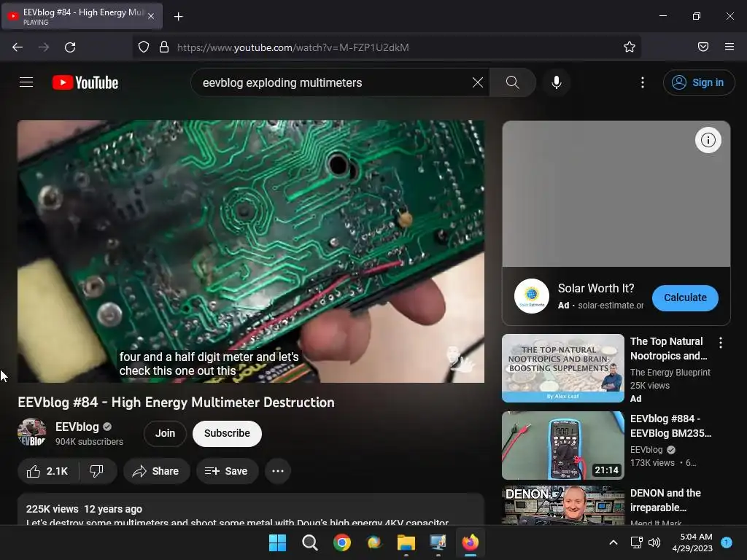Launch Chrome from taskbar
Screen dimensions: 747x560
click(x=341, y=542)
